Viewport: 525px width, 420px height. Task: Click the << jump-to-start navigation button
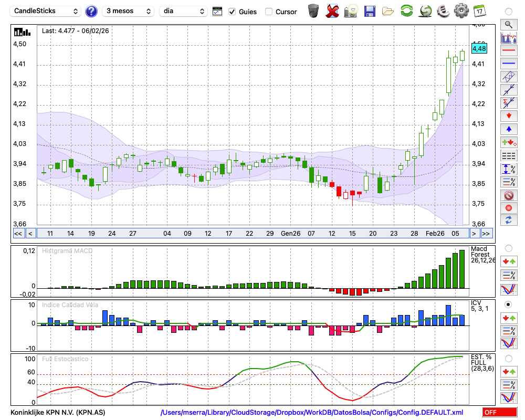click(x=18, y=234)
